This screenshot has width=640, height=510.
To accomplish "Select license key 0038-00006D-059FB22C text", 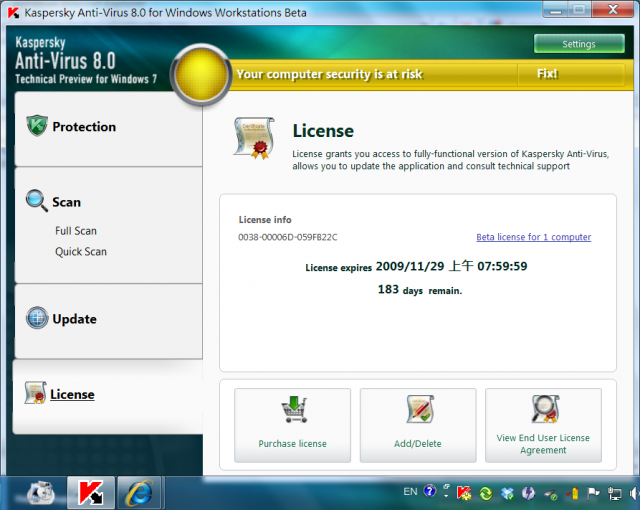I will (x=288, y=237).
